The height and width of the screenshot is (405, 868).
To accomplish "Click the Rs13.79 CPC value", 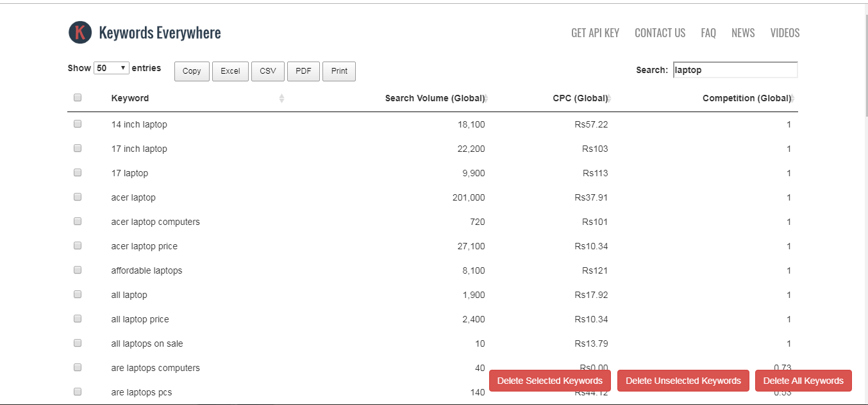I will click(x=591, y=343).
